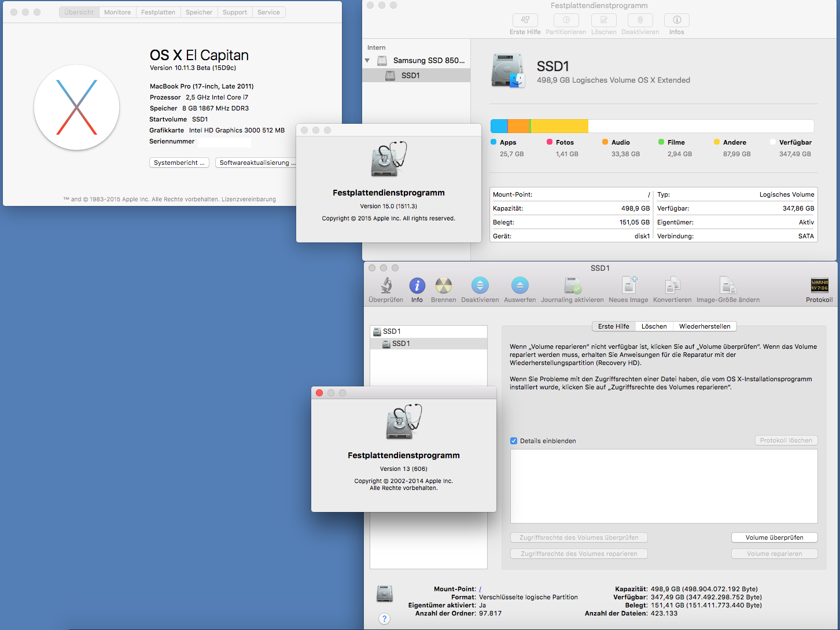Viewport: 840px width, 630px height.
Task: Click the mount-point slash link
Action: click(x=480, y=589)
